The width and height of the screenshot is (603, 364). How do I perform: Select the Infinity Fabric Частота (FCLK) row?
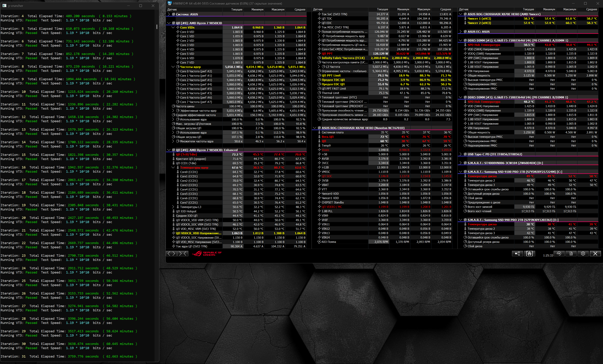coord(343,58)
